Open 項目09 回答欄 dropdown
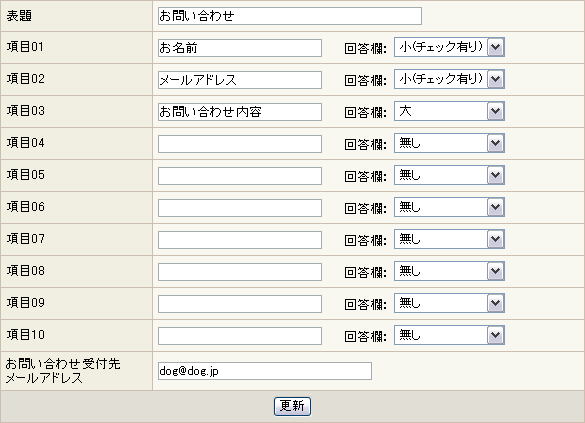Screen dimensions: 585x423 (449, 304)
